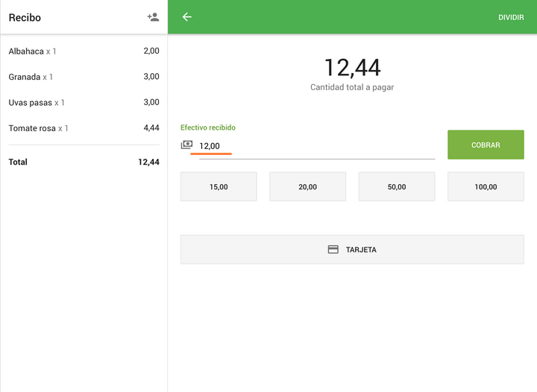The image size is (537, 392).
Task: Click the credit card icon
Action: point(333,250)
